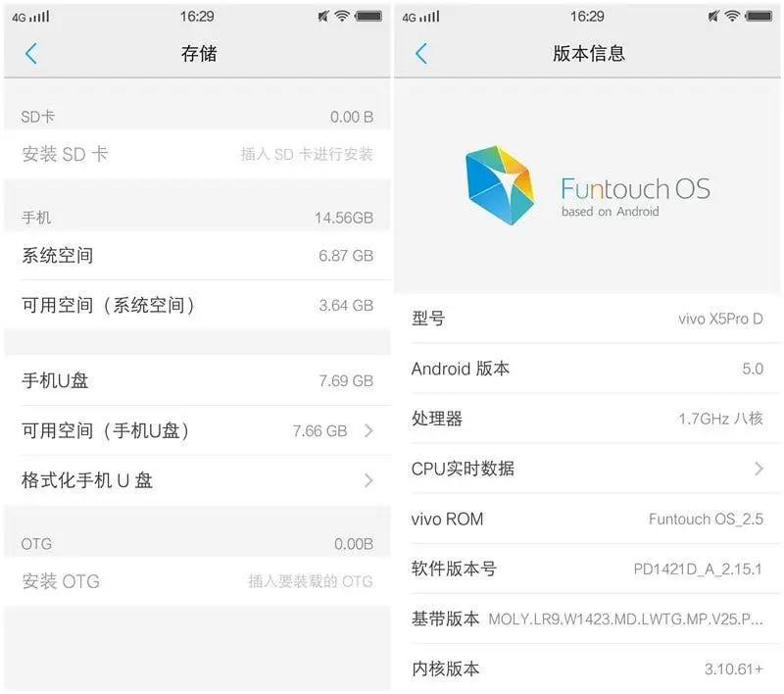Tap vivo ROM row

coord(587,519)
